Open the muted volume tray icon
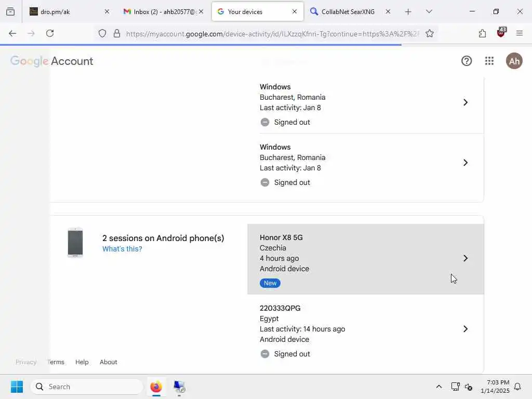This screenshot has width=532, height=399. 469,387
